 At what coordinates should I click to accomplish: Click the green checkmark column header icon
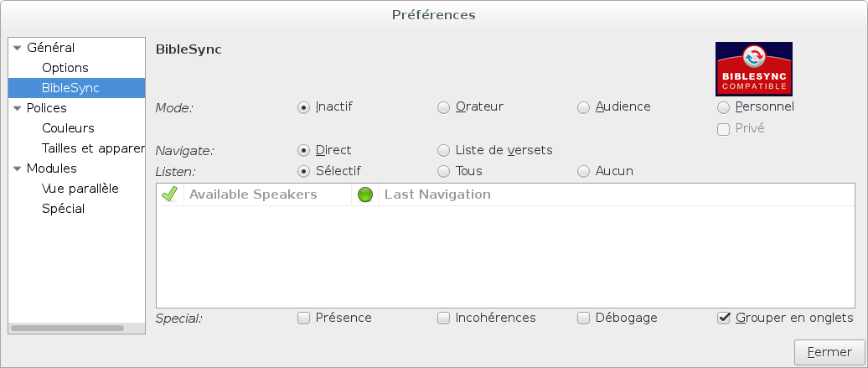click(x=169, y=194)
